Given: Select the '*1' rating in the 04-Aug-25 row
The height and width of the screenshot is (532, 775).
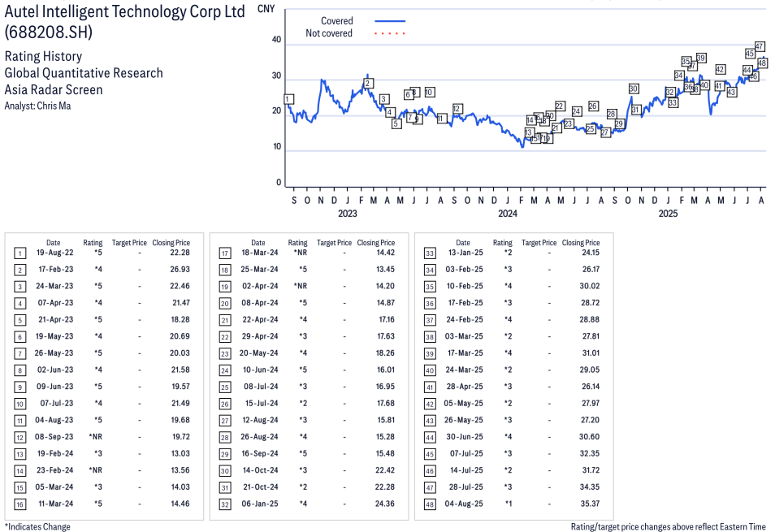Looking at the screenshot, I should point(509,504).
